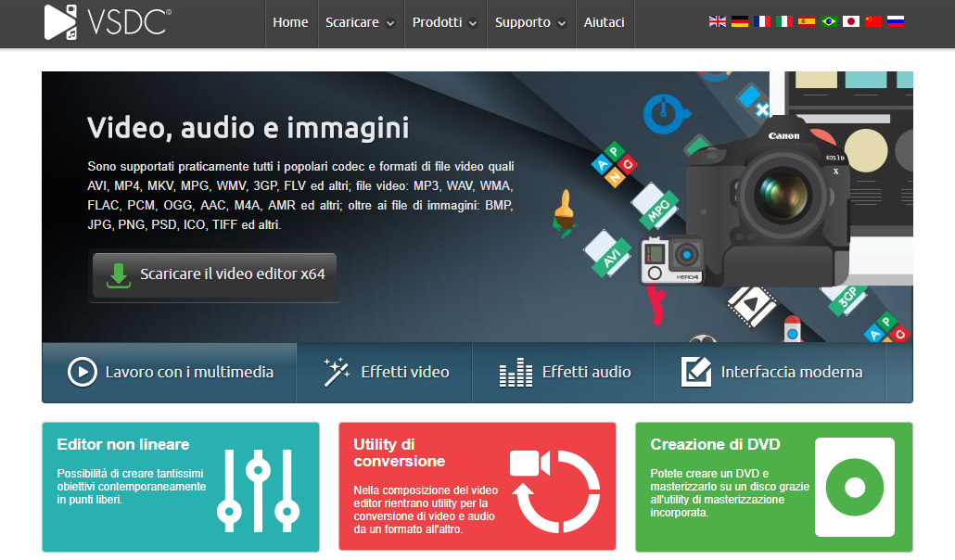Click the VSDC logo

(x=108, y=22)
